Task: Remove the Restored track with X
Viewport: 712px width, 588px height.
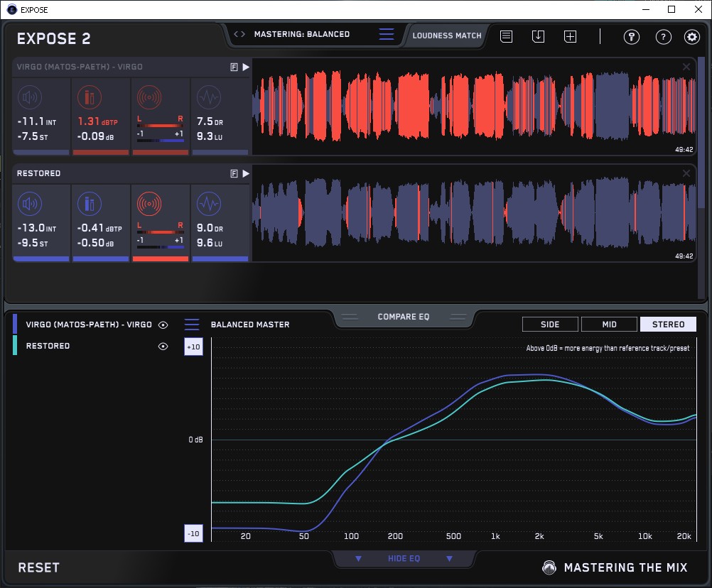Action: click(686, 173)
